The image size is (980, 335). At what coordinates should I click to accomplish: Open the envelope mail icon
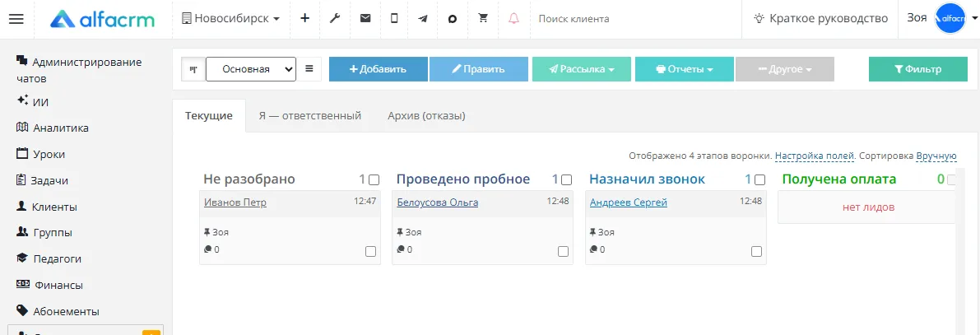pos(365,19)
